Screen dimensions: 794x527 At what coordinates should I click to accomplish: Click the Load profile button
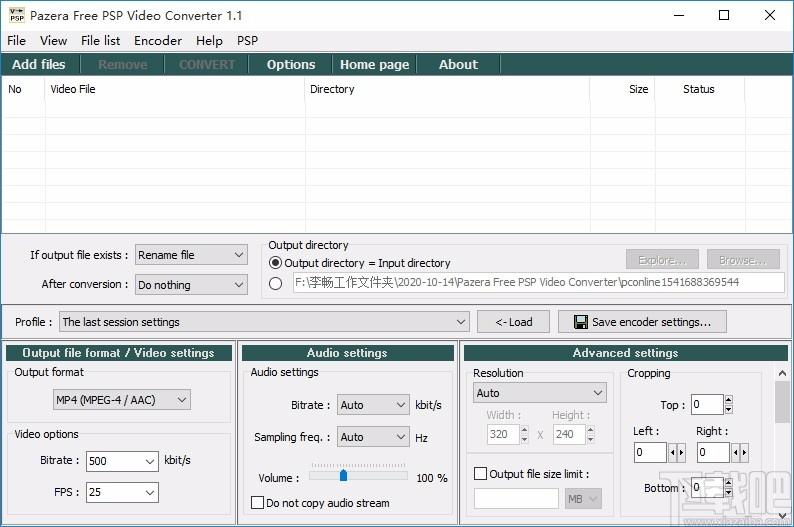point(513,322)
